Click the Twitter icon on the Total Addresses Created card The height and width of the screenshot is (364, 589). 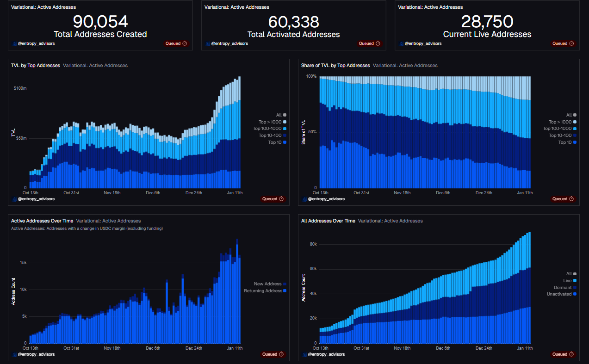(x=13, y=43)
